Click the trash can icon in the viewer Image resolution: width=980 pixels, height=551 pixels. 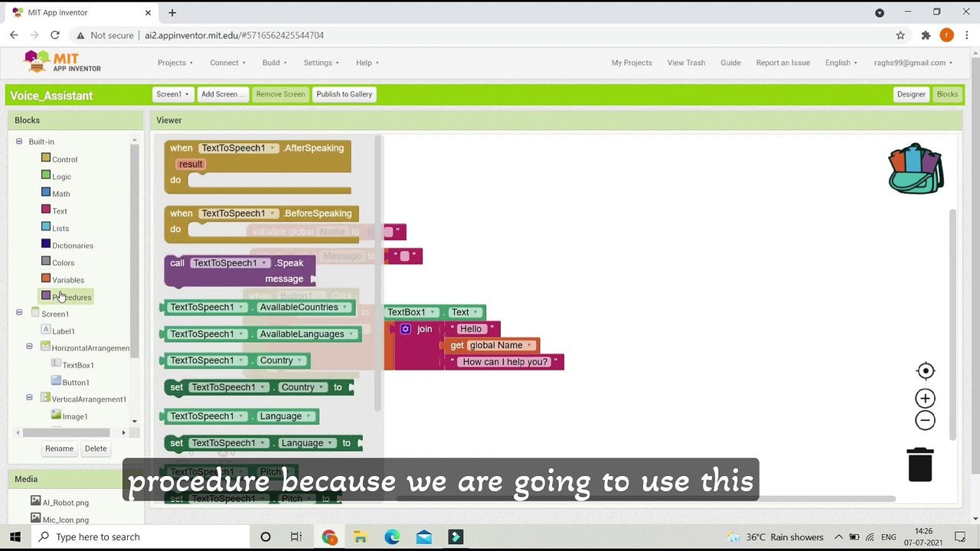[920, 465]
